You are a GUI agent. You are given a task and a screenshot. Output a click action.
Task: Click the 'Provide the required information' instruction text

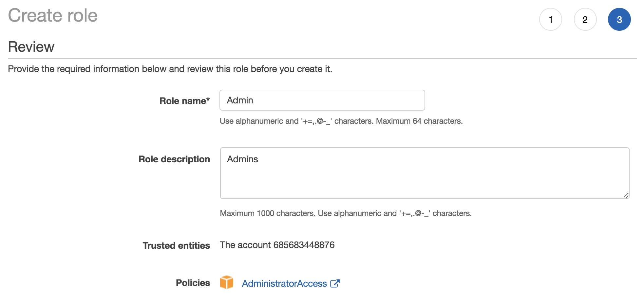click(x=170, y=69)
